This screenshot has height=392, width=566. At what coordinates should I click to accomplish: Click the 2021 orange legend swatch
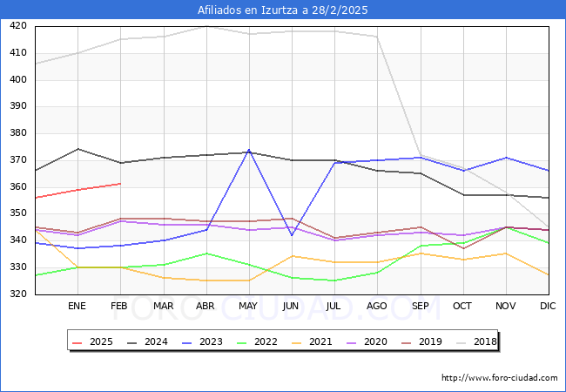(296, 342)
